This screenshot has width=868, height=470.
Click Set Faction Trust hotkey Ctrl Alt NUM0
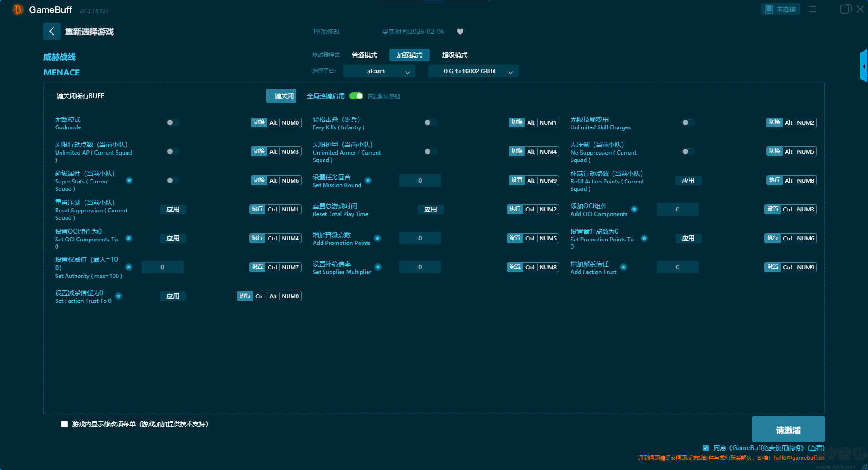click(x=269, y=296)
